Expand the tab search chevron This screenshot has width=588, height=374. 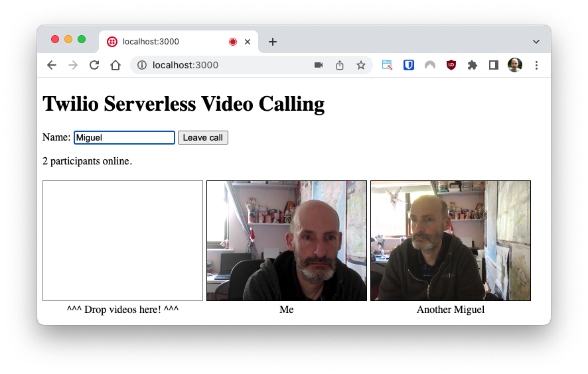[x=536, y=42]
